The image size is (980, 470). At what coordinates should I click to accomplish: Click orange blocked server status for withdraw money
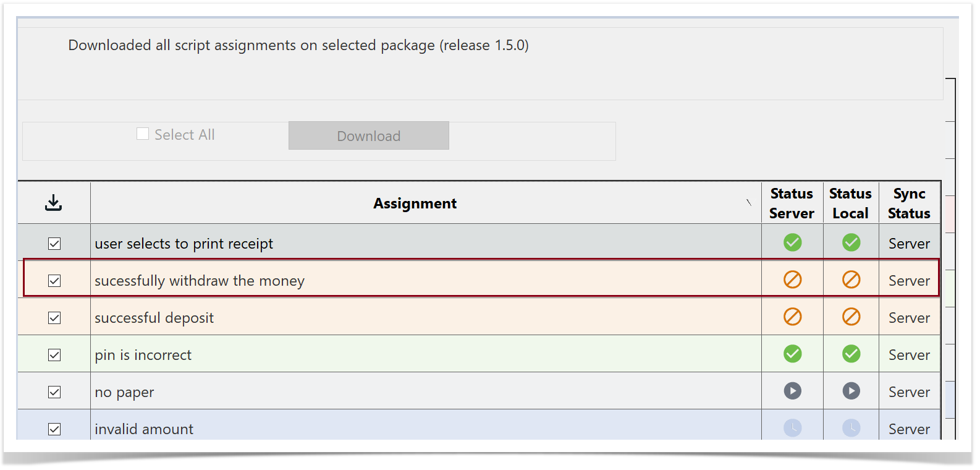click(x=792, y=280)
